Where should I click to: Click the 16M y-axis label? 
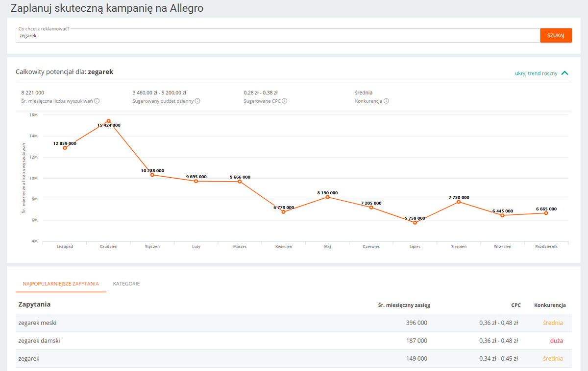pyautogui.click(x=34, y=115)
